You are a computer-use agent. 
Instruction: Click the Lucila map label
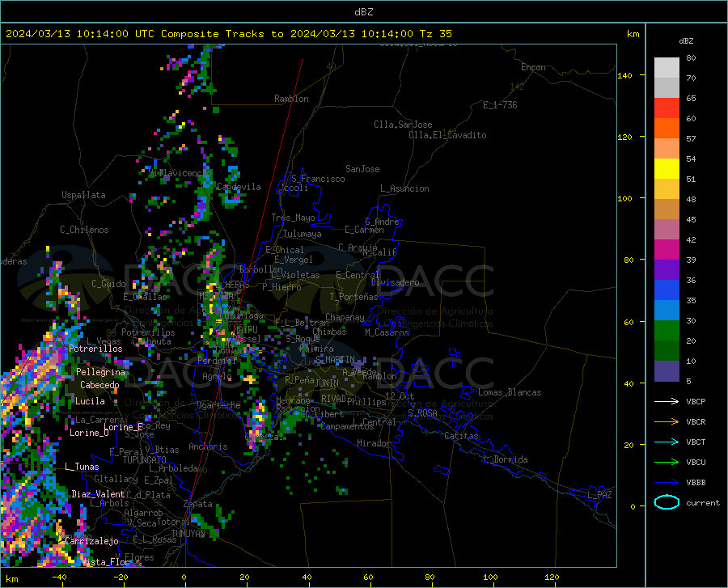tap(90, 401)
